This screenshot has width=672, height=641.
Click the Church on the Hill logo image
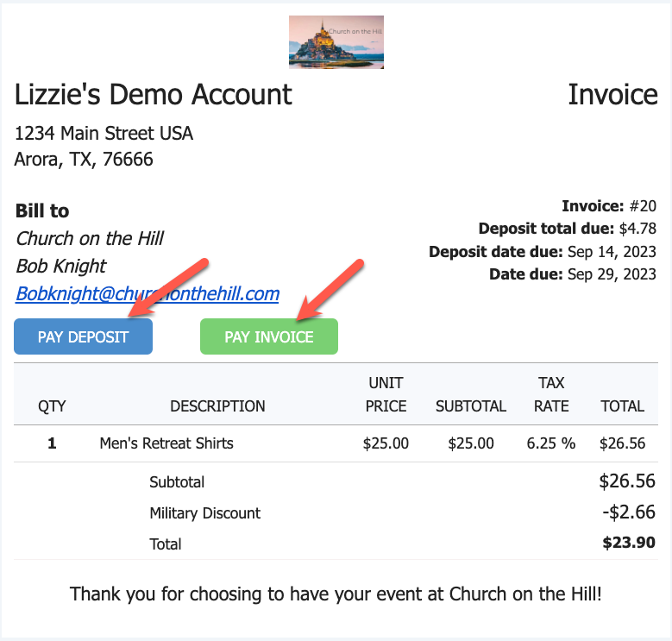click(x=336, y=42)
